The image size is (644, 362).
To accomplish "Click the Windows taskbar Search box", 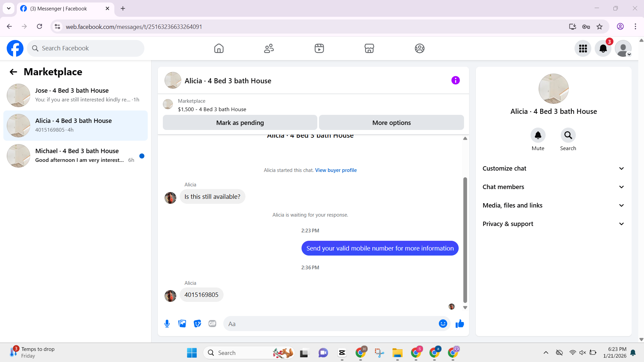I will [249, 353].
